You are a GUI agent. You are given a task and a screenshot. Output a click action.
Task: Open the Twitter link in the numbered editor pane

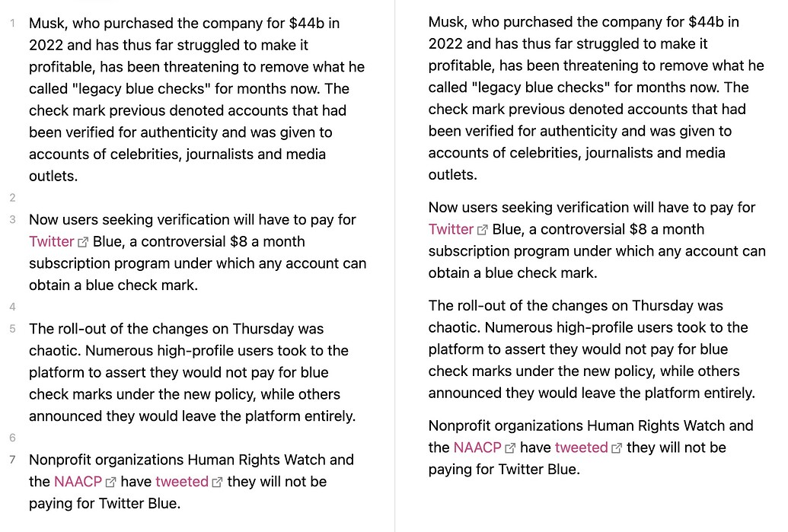tap(51, 242)
